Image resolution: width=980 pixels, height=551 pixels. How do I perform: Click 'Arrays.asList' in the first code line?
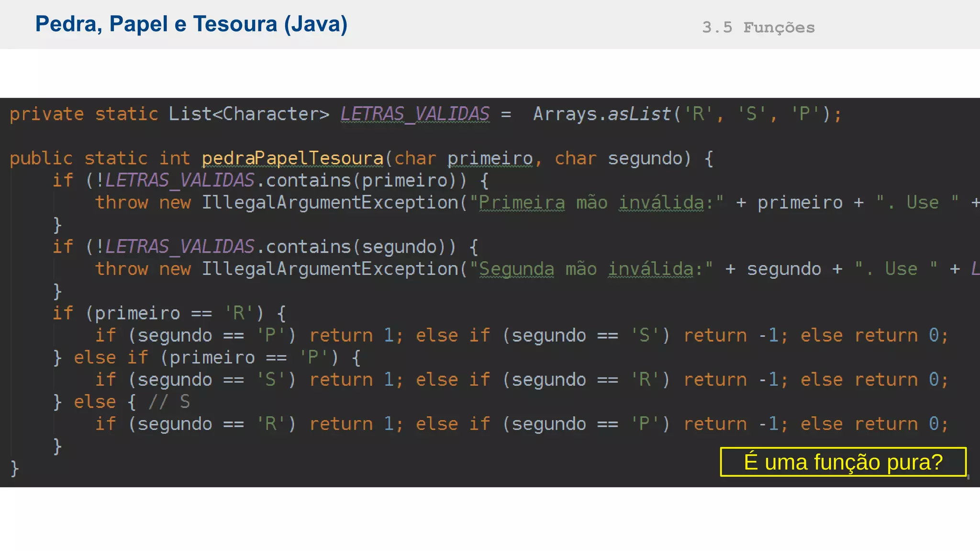602,114
